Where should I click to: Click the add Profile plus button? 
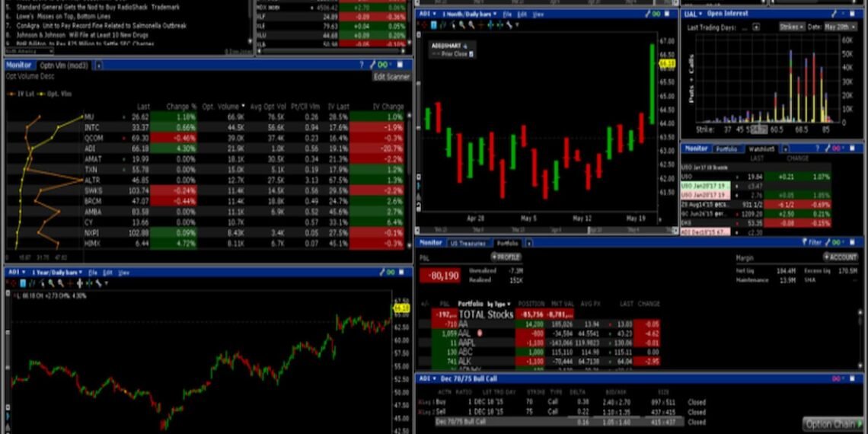505,257
